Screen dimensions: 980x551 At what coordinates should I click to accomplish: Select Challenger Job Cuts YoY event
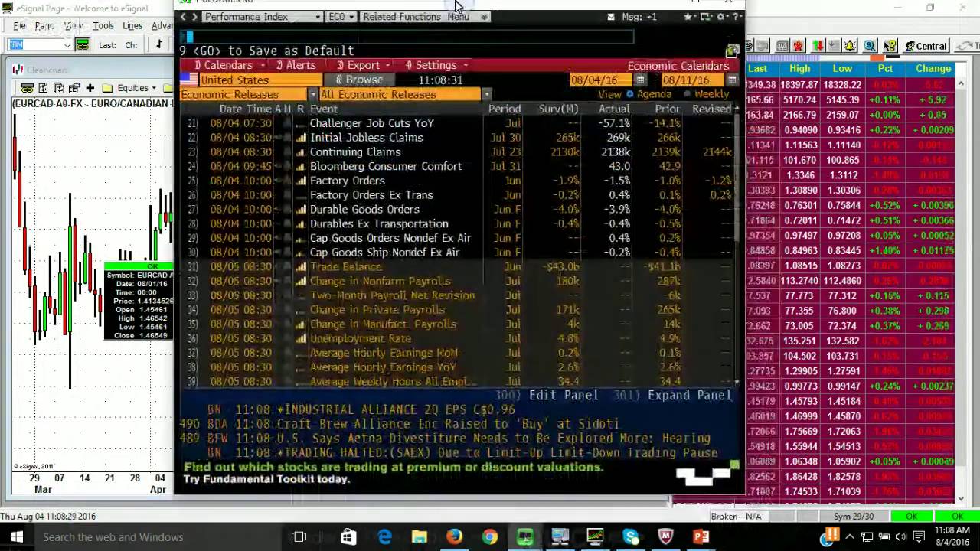tap(371, 123)
